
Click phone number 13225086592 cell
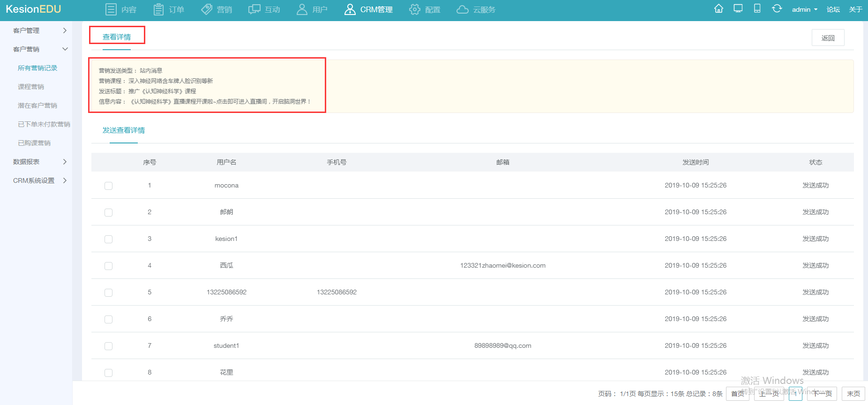[337, 292]
